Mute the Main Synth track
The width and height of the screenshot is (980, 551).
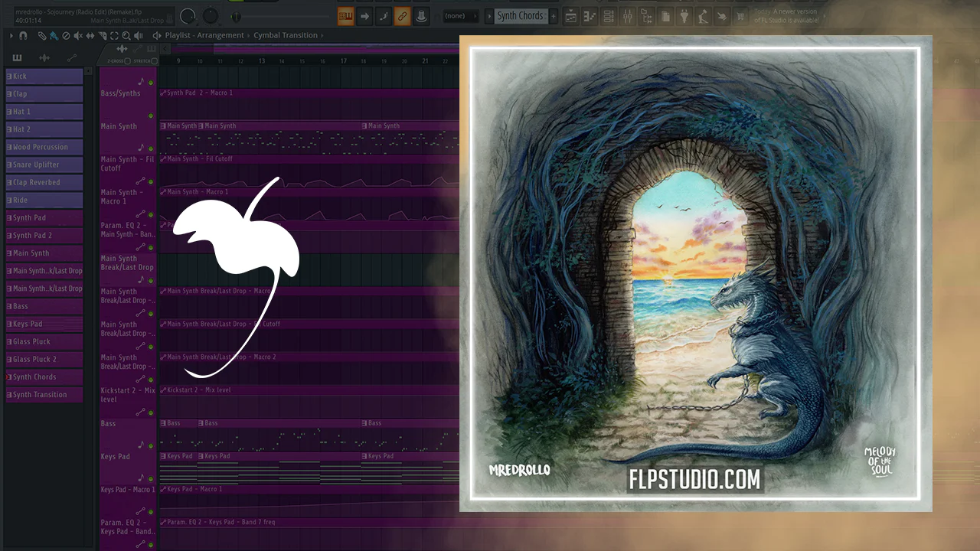point(151,148)
